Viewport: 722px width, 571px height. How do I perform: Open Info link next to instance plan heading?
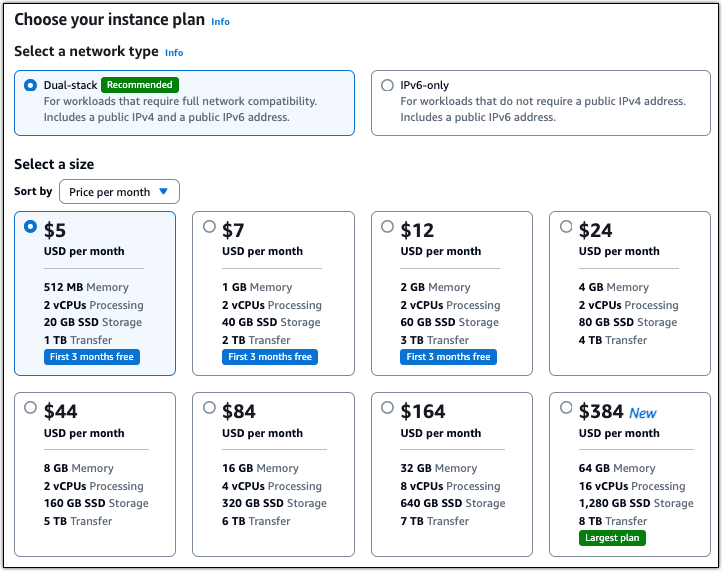pyautogui.click(x=220, y=22)
